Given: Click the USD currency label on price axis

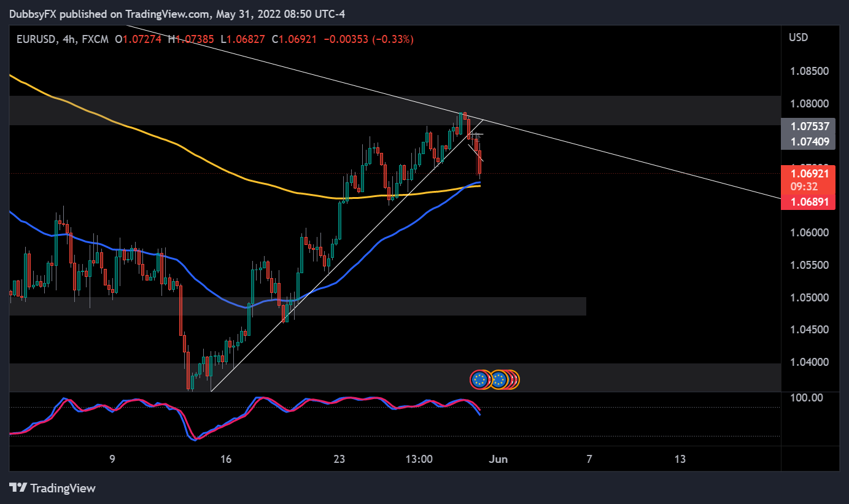Looking at the screenshot, I should pyautogui.click(x=798, y=37).
